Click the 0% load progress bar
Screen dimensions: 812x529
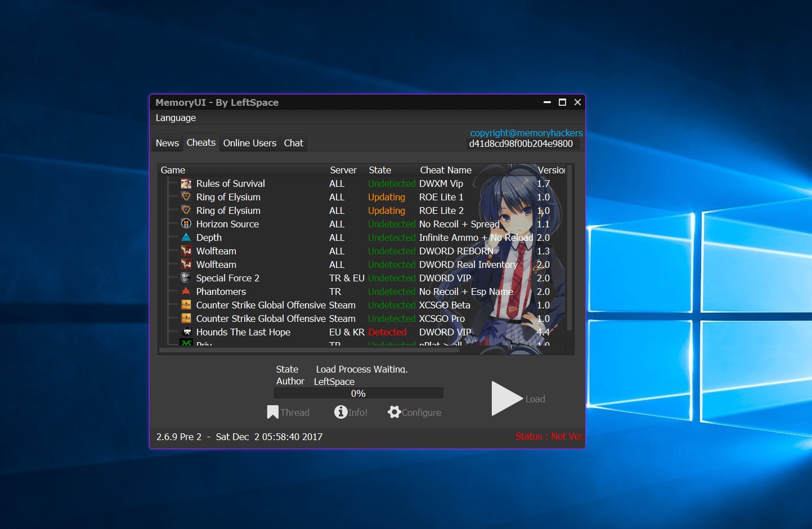[358, 393]
